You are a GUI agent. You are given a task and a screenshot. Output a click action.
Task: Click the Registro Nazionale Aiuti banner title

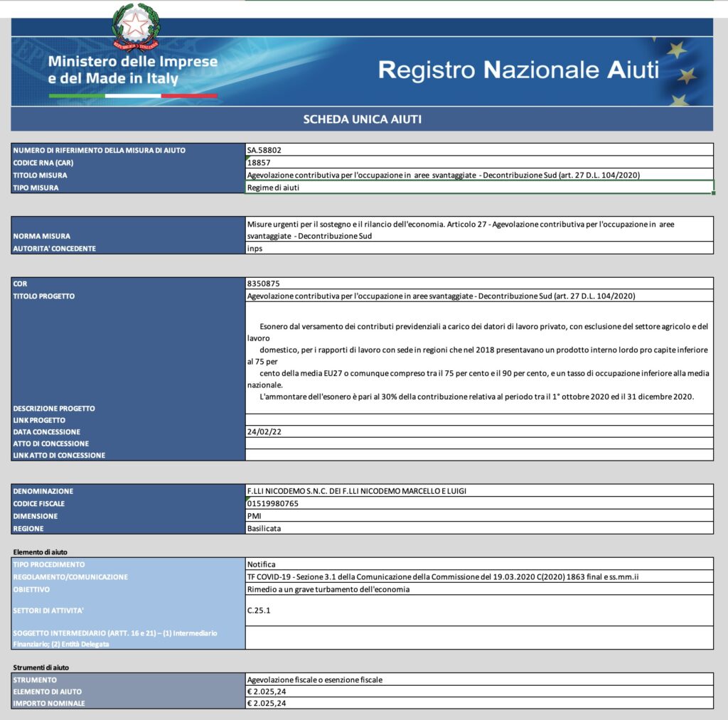point(518,70)
